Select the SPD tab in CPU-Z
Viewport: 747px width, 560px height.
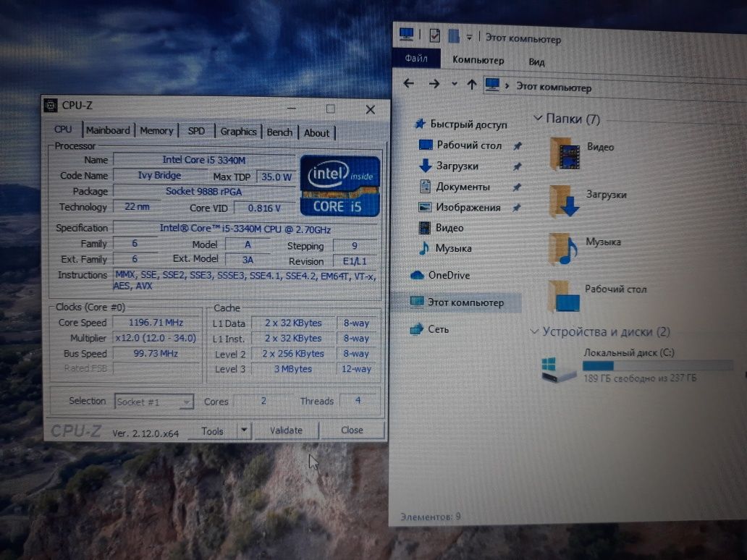[x=196, y=131]
